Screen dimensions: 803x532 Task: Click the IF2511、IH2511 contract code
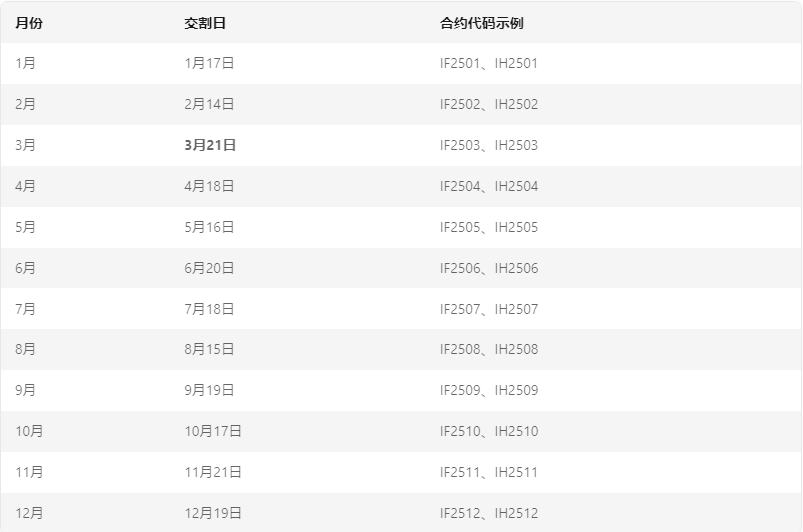coord(489,472)
